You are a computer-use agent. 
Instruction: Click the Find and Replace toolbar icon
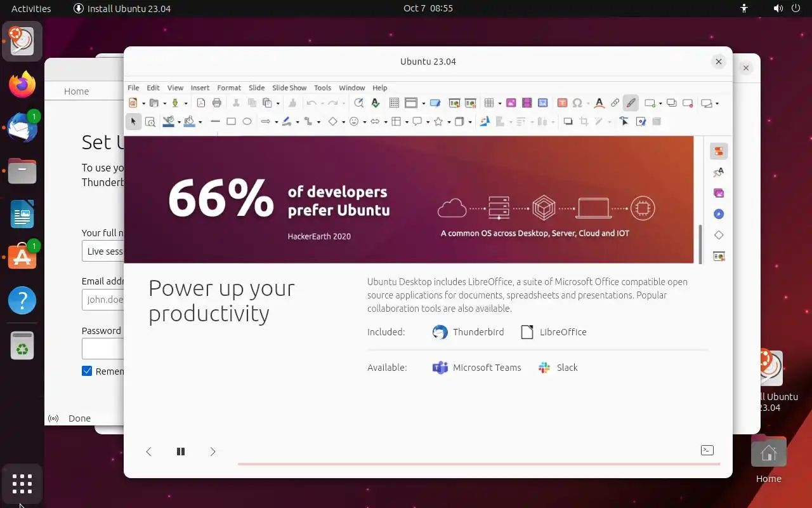(x=358, y=103)
